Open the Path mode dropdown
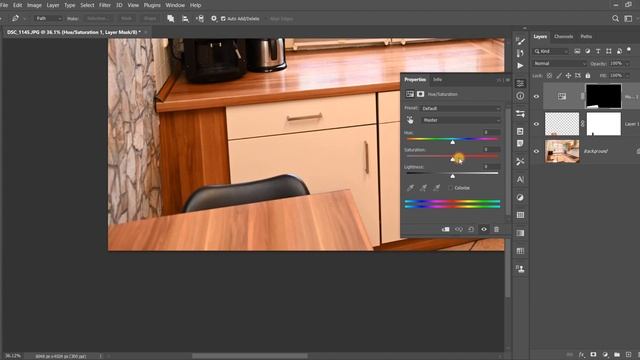The width and height of the screenshot is (640, 360). (48, 18)
